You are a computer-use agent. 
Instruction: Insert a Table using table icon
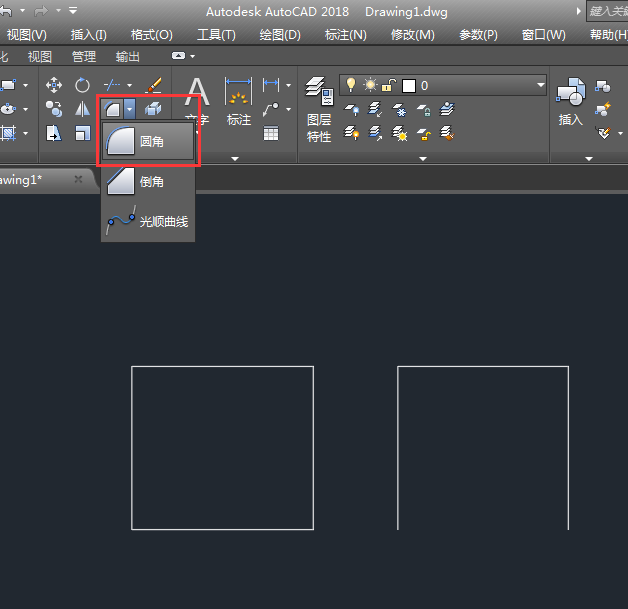tap(271, 133)
